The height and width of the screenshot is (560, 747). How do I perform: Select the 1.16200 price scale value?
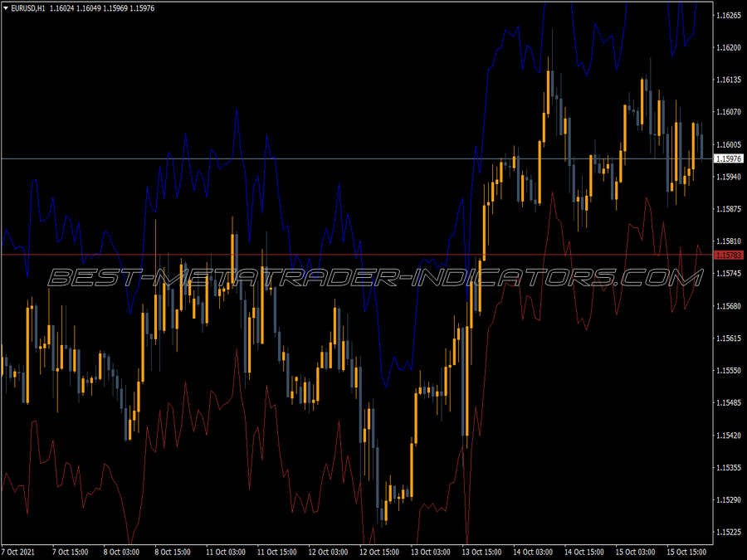(x=729, y=47)
